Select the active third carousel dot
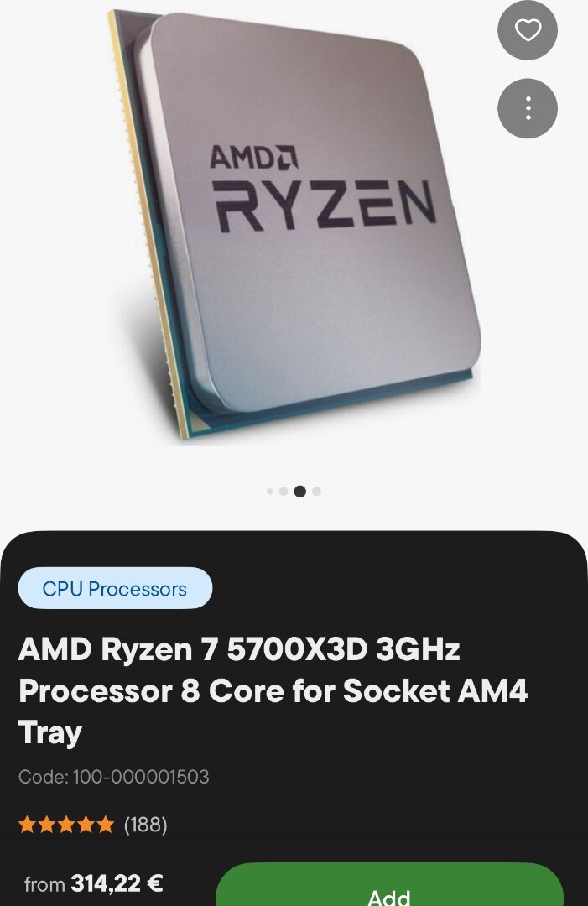The height and width of the screenshot is (906, 588). tap(299, 491)
